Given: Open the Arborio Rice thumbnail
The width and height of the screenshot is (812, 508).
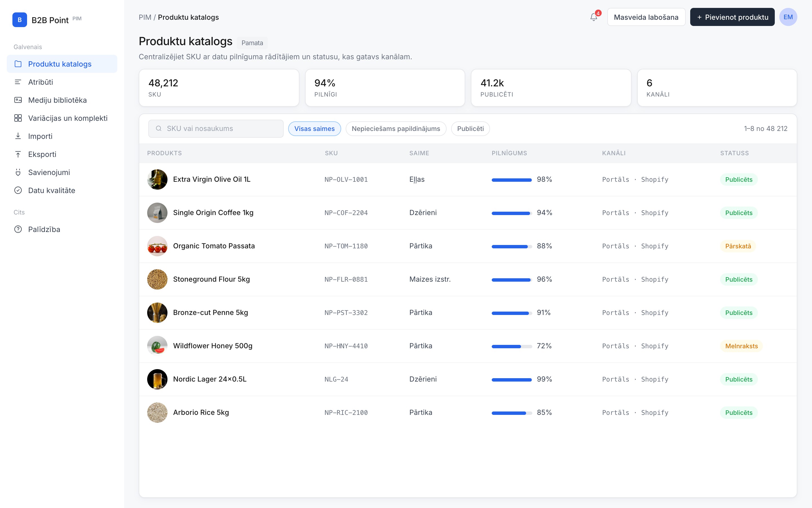Looking at the screenshot, I should (157, 412).
